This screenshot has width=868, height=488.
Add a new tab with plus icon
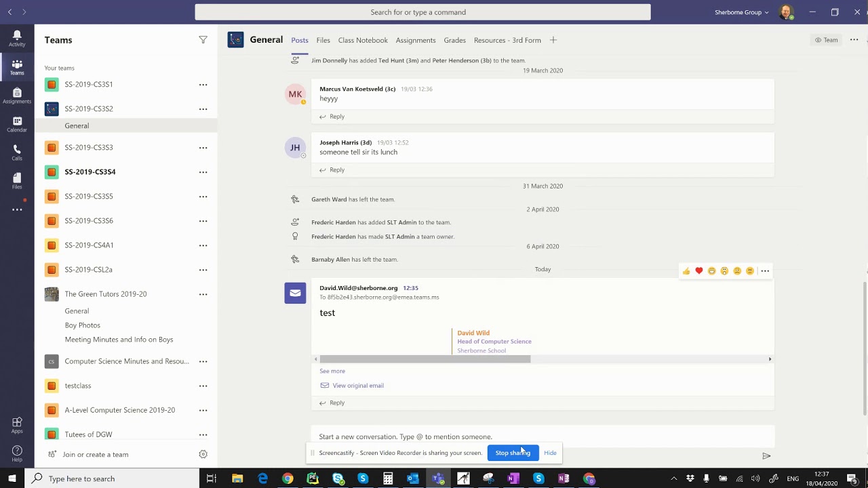point(553,40)
